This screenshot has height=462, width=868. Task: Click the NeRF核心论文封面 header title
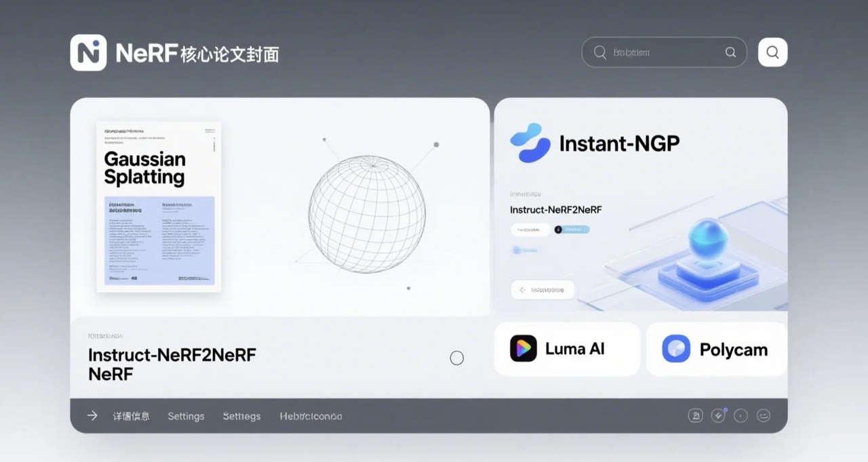click(197, 54)
